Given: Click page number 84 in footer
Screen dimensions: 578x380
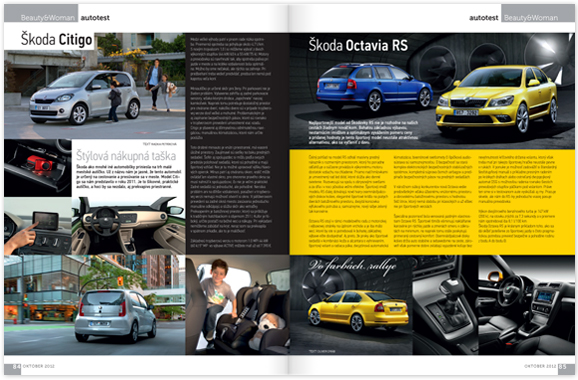Looking at the screenshot, I should pos(17,366).
